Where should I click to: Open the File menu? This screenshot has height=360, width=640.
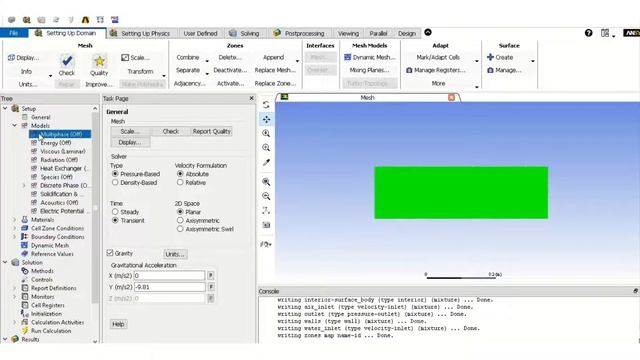13,33
